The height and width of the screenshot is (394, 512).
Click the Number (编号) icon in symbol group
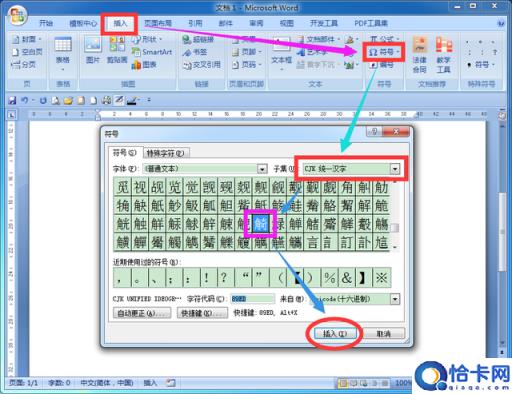(x=382, y=65)
